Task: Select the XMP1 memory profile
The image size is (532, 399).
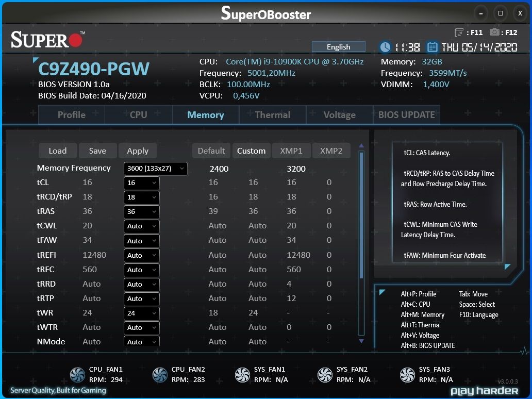Action: (291, 151)
